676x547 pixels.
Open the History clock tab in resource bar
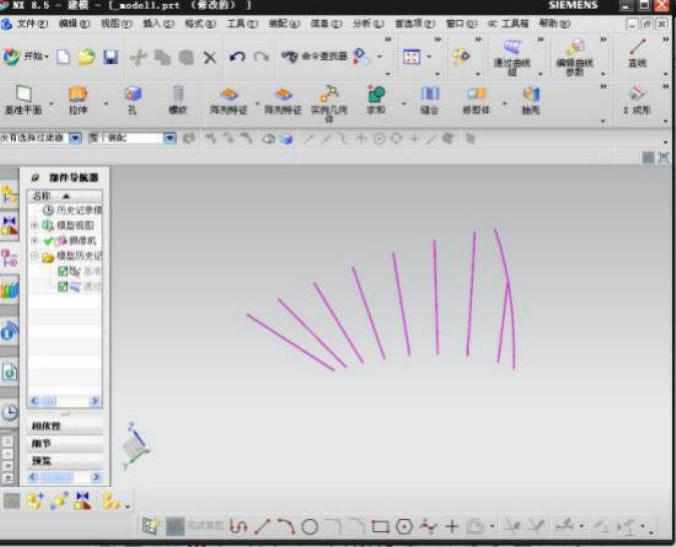coord(9,413)
